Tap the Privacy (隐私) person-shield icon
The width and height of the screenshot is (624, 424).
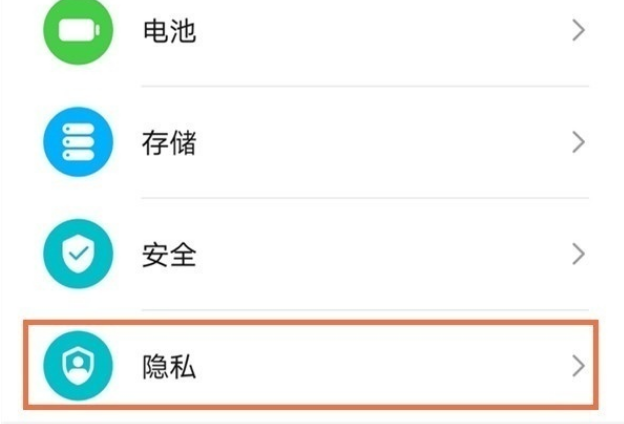(77, 366)
